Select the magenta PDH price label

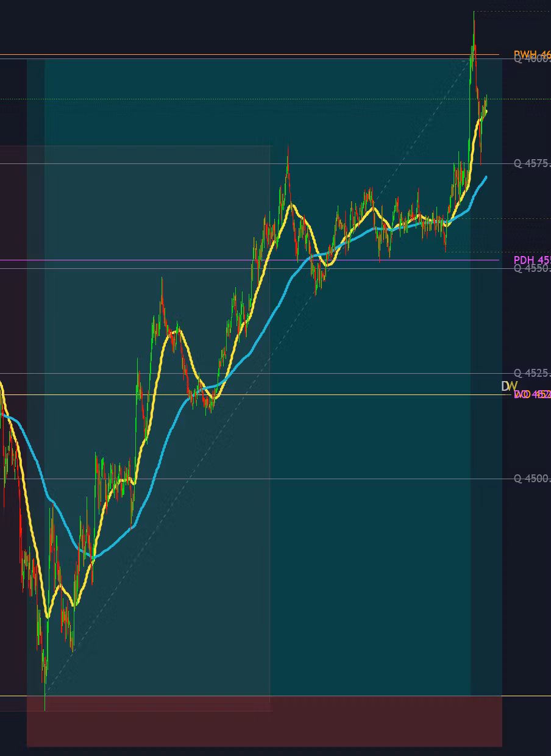[x=531, y=260]
